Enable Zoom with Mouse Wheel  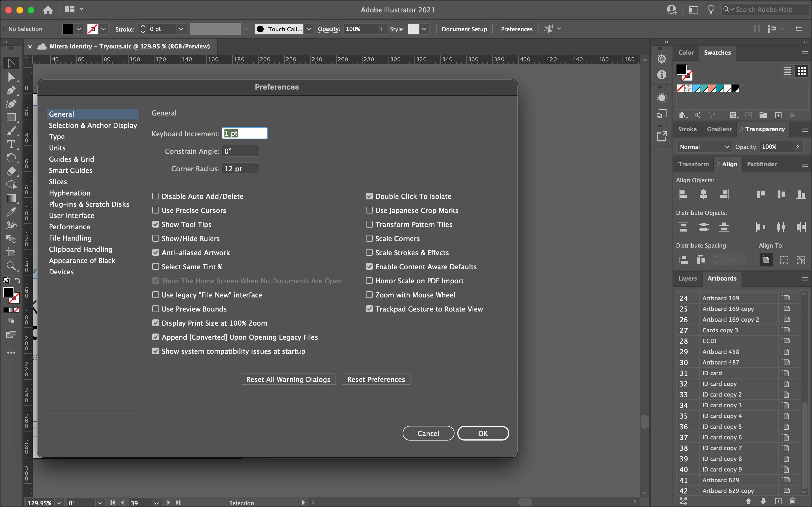click(x=369, y=295)
